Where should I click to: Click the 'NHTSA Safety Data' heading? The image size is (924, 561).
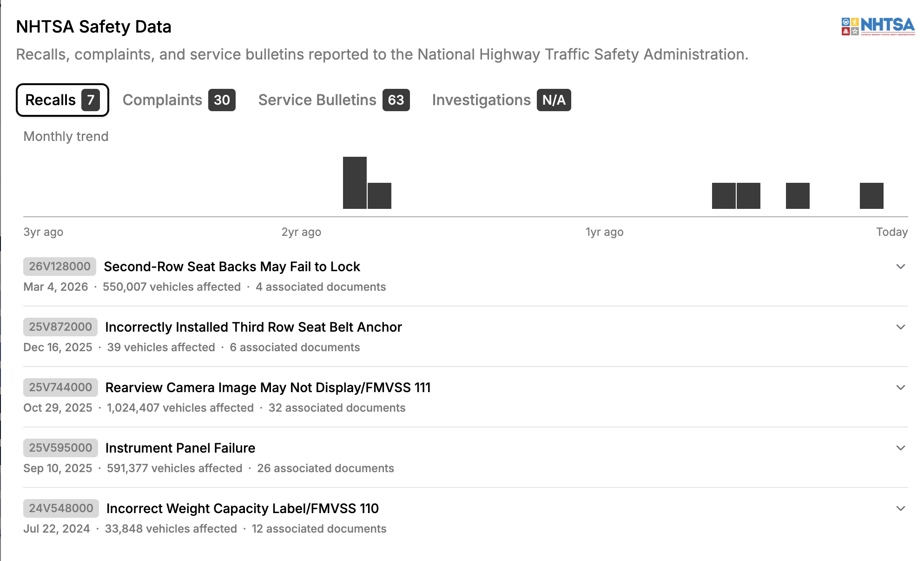(x=94, y=27)
